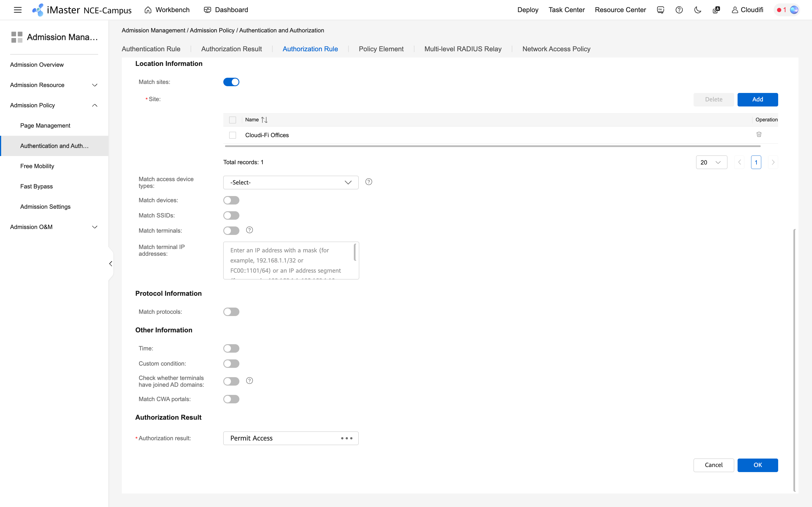The height and width of the screenshot is (507, 812).
Task: Switch to dark mode via the moon icon
Action: point(697,10)
